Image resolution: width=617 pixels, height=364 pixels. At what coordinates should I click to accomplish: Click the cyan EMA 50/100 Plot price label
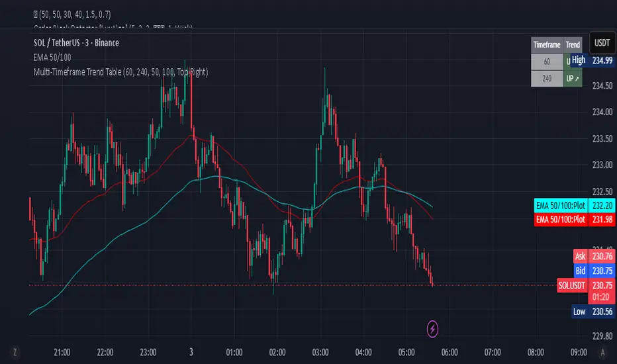pos(560,206)
